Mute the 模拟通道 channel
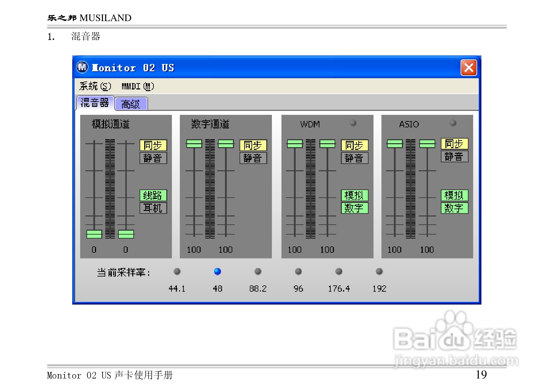The height and width of the screenshot is (392, 553). [153, 158]
